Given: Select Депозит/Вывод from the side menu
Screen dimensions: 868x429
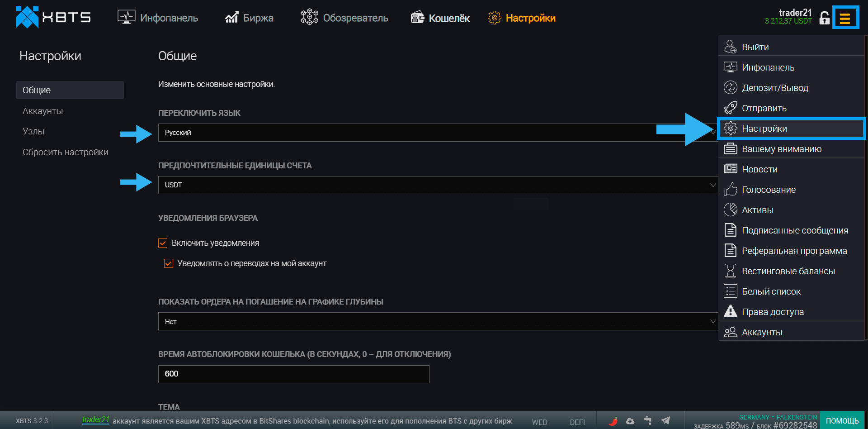Looking at the screenshot, I should pyautogui.click(x=775, y=88).
